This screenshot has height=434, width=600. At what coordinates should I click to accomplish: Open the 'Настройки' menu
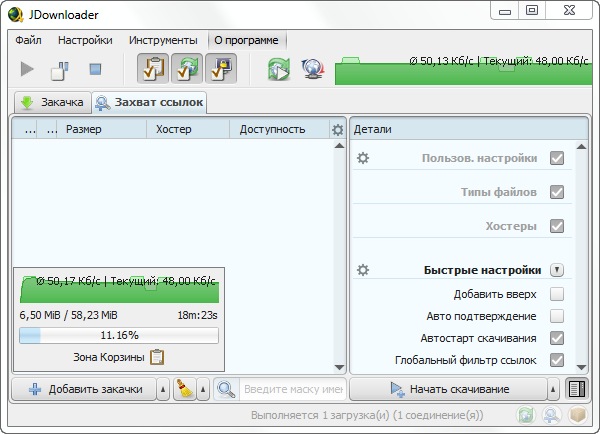[x=85, y=41]
